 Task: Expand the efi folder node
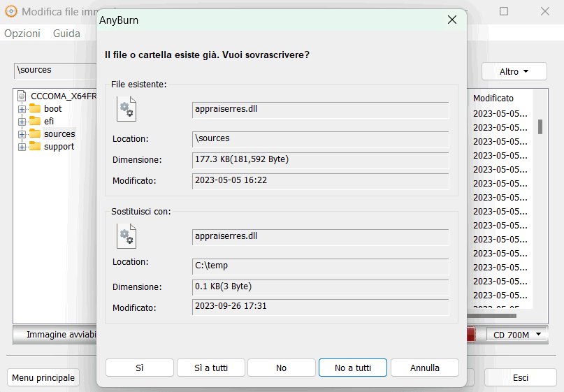click(x=22, y=122)
